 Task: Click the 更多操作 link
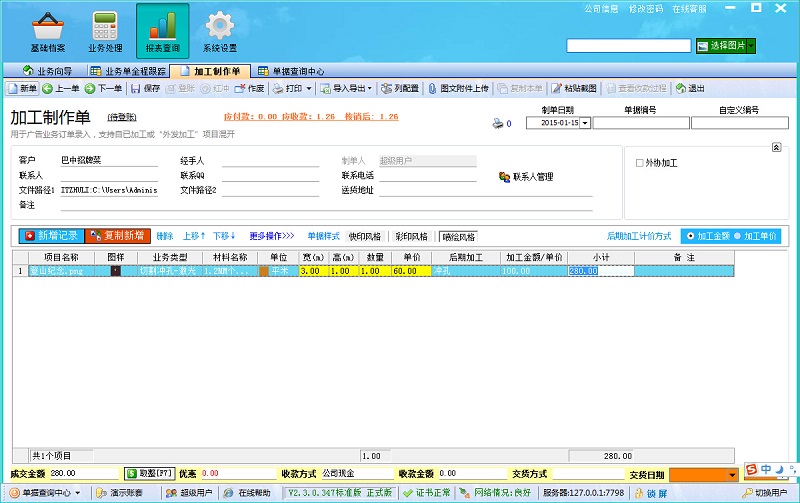[x=271, y=237]
